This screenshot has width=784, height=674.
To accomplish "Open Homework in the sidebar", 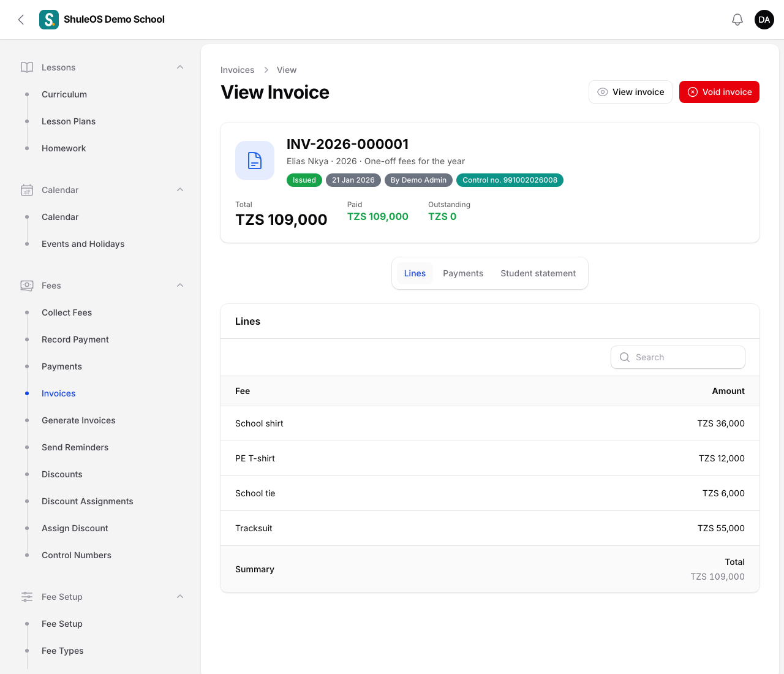I will 64,148.
